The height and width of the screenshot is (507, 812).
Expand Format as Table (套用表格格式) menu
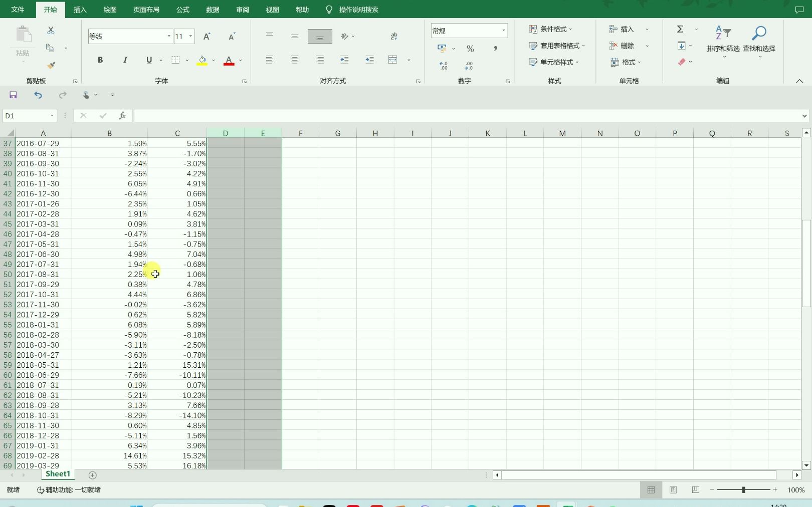point(557,46)
